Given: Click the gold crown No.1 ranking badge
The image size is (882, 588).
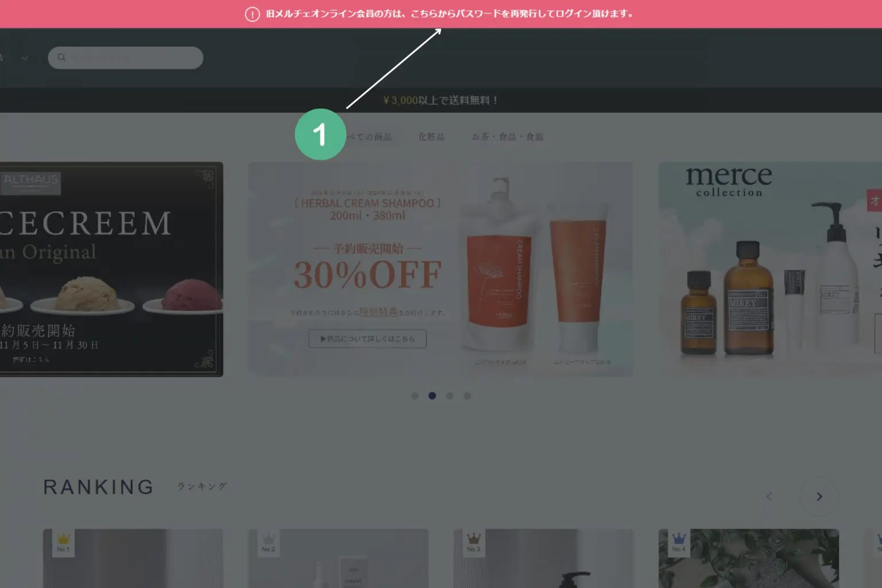Looking at the screenshot, I should (x=63, y=541).
